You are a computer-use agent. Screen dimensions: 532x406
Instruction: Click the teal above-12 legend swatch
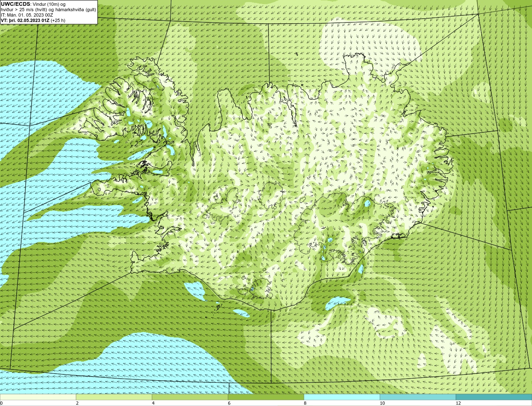coord(494,397)
